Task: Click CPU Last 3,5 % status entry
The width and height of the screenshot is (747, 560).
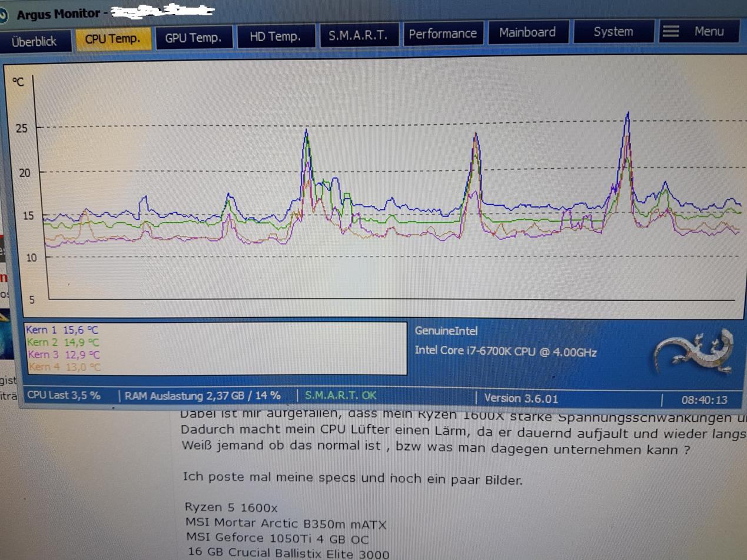Action: (x=64, y=395)
